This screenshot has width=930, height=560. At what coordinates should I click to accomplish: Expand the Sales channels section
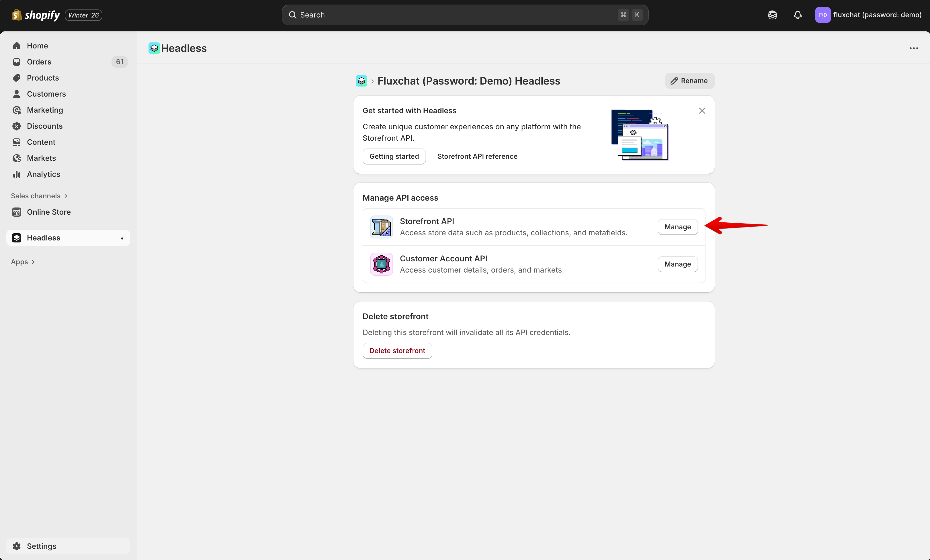coord(39,196)
